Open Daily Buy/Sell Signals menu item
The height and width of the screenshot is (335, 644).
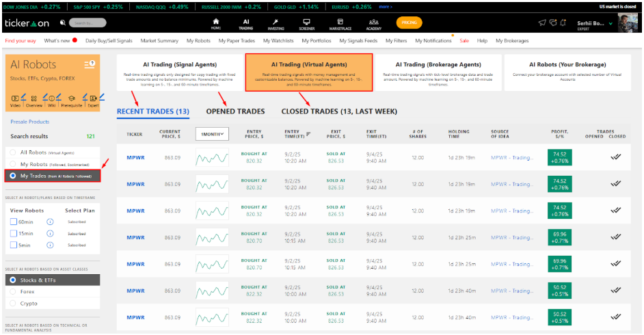pyautogui.click(x=109, y=40)
